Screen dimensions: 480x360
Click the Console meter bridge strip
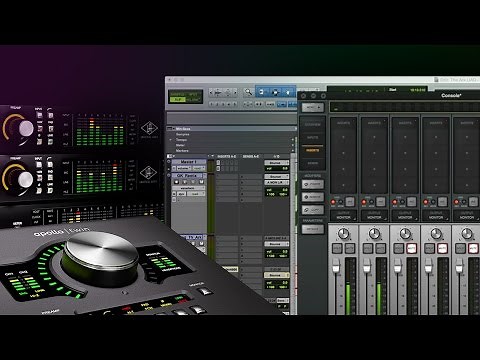pyautogui.click(x=405, y=108)
